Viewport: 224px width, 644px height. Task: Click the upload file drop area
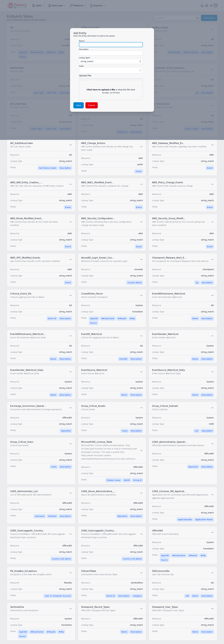111,90
